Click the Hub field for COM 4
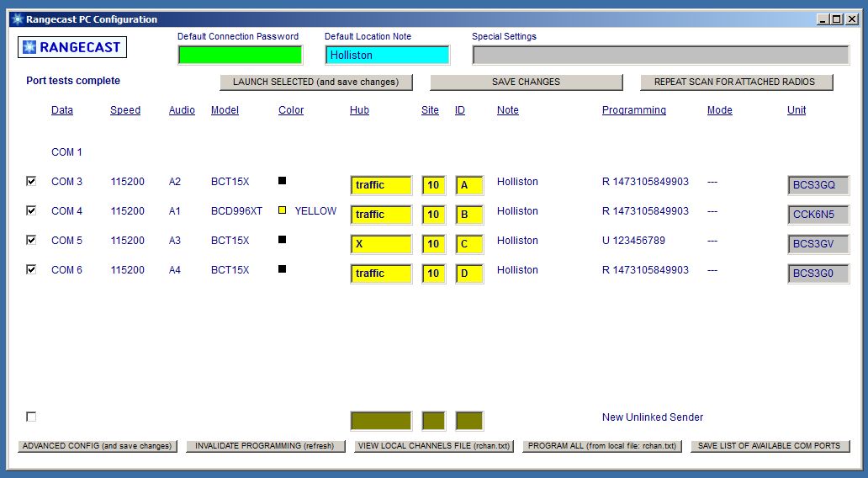Image resolution: width=868 pixels, height=478 pixels. (381, 215)
